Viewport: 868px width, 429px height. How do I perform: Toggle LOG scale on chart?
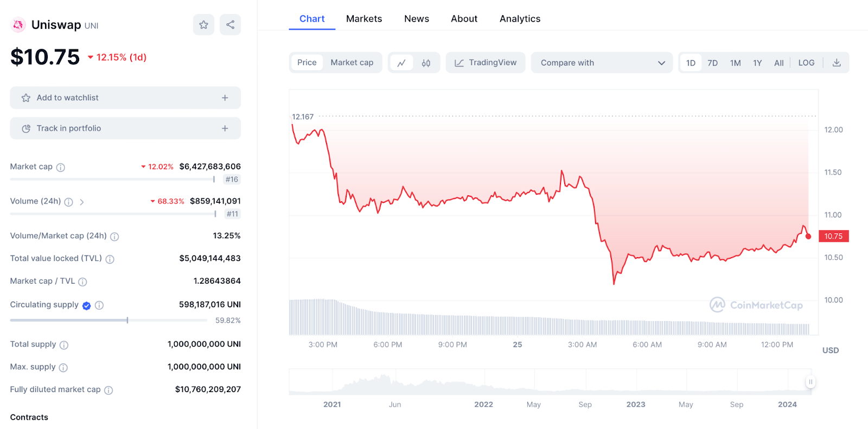coord(806,63)
